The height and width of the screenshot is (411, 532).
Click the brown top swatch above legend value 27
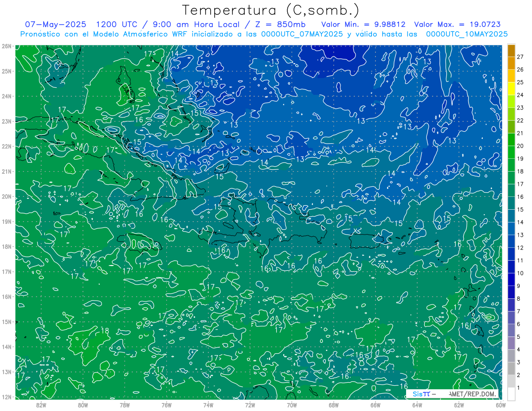click(x=511, y=51)
